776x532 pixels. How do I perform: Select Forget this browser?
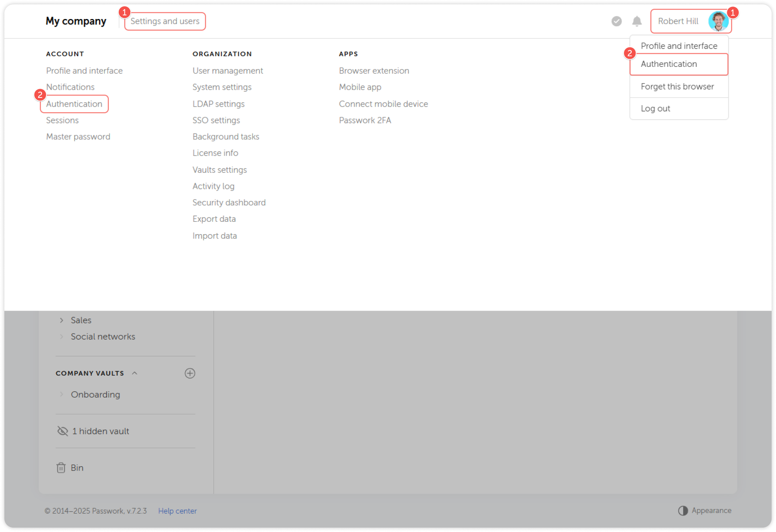pos(677,86)
